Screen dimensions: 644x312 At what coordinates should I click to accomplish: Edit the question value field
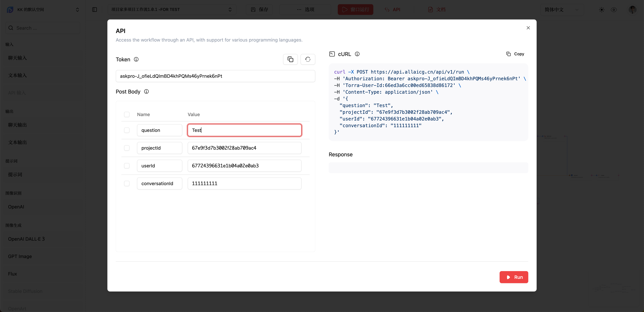coord(245,130)
